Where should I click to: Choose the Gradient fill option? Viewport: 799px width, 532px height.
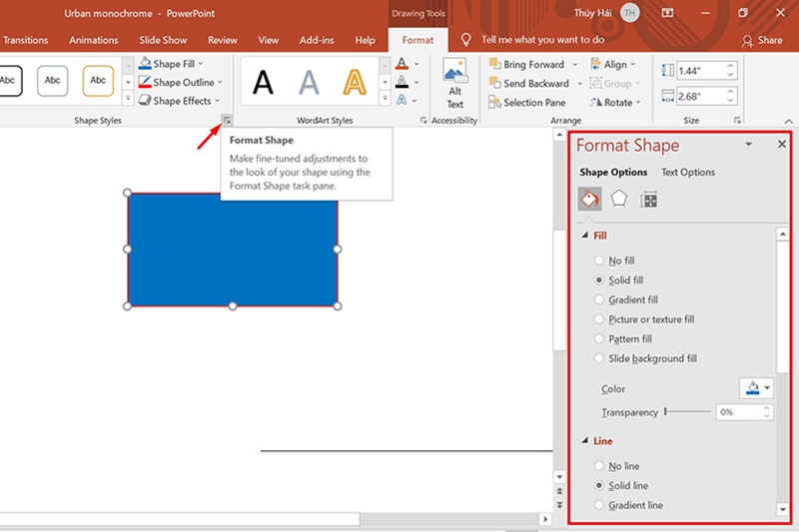[599, 299]
